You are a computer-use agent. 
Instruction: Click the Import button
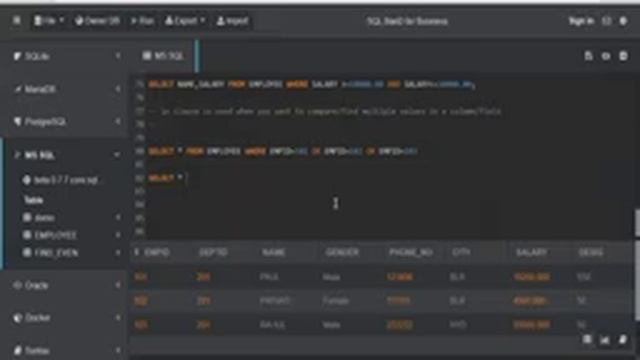(x=232, y=20)
